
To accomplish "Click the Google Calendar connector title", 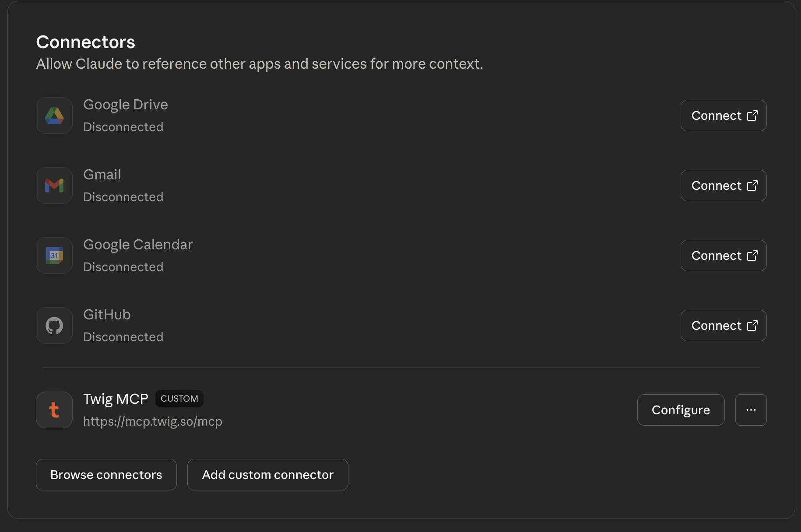I will point(138,245).
